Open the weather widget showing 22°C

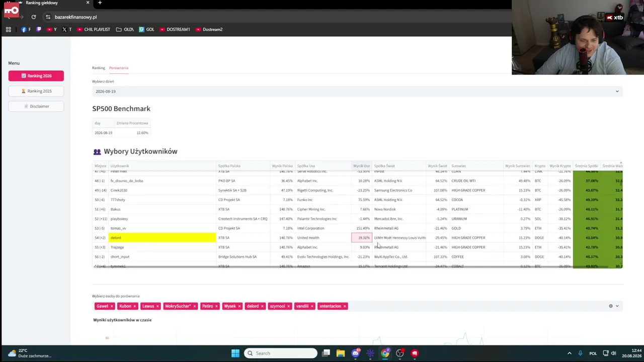click(29, 353)
